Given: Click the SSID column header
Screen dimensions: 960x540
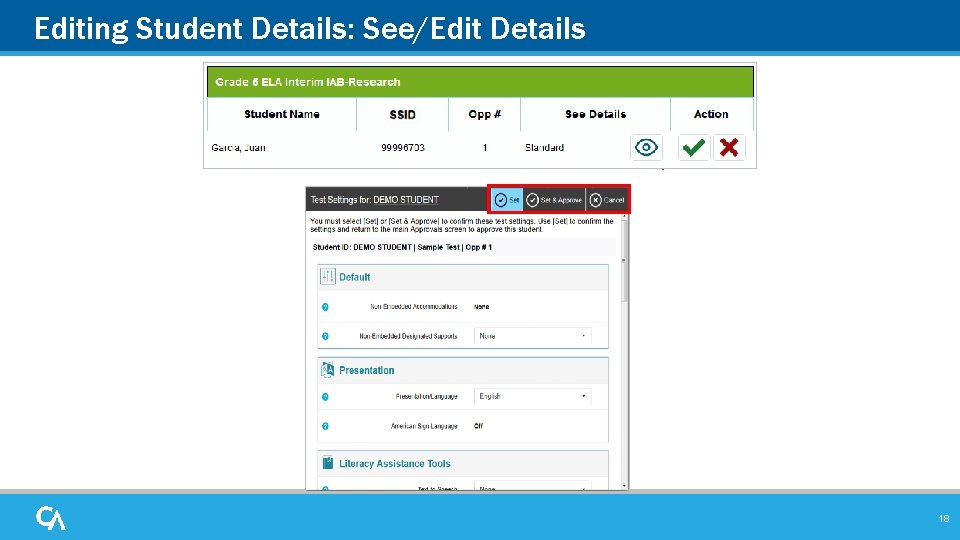Looking at the screenshot, I should (402, 114).
